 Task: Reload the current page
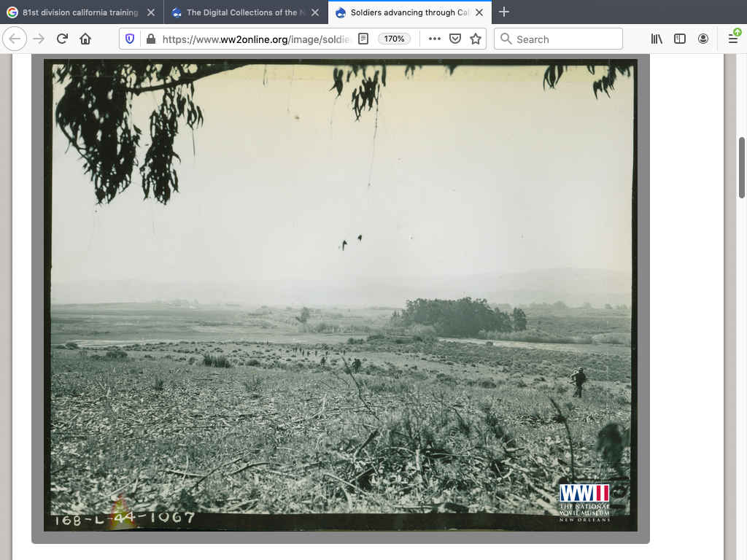coord(62,39)
